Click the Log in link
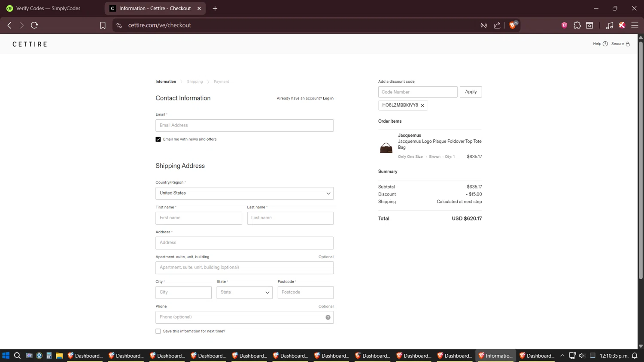Viewport: 644px width, 362px height. pyautogui.click(x=328, y=98)
